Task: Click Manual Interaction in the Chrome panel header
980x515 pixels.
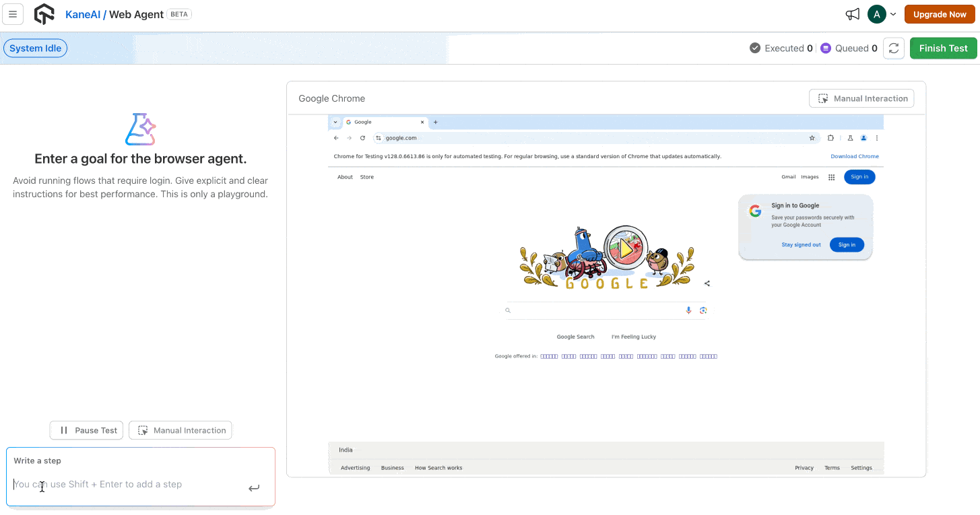Action: pyautogui.click(x=861, y=98)
